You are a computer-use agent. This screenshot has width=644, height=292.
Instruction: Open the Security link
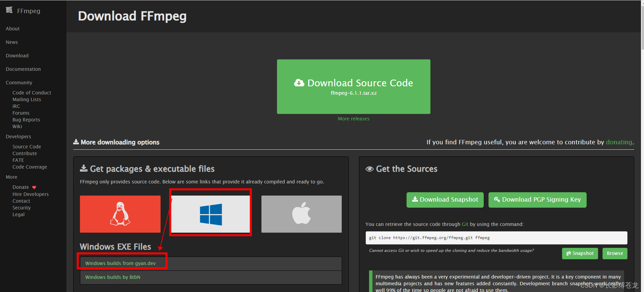pyautogui.click(x=22, y=208)
